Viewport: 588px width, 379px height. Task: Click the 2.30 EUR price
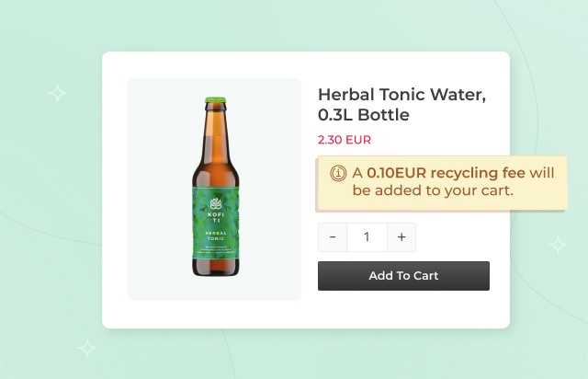pyautogui.click(x=345, y=140)
